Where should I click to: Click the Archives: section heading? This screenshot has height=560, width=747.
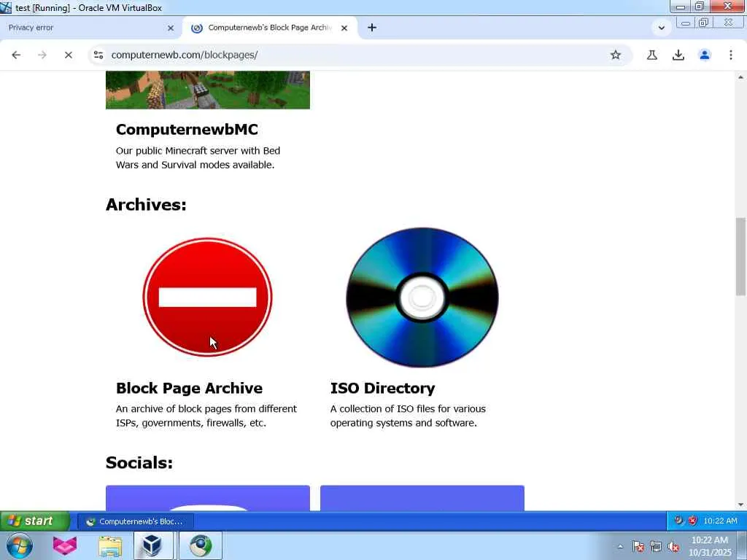click(146, 204)
